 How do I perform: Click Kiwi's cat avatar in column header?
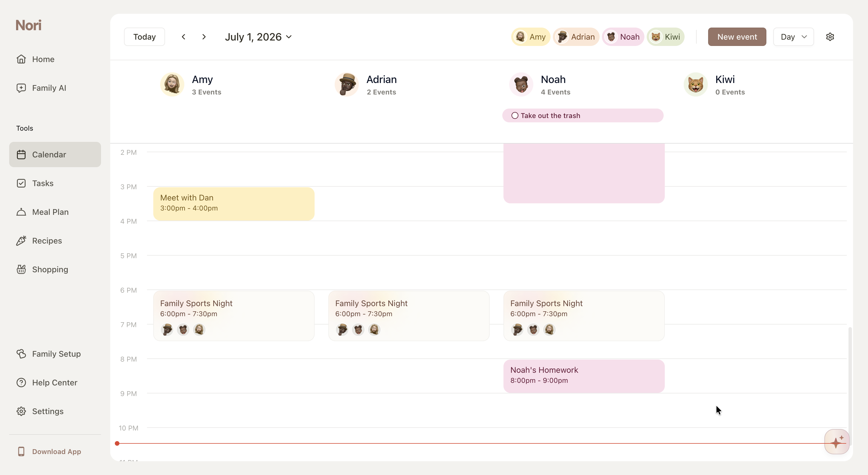(696, 85)
